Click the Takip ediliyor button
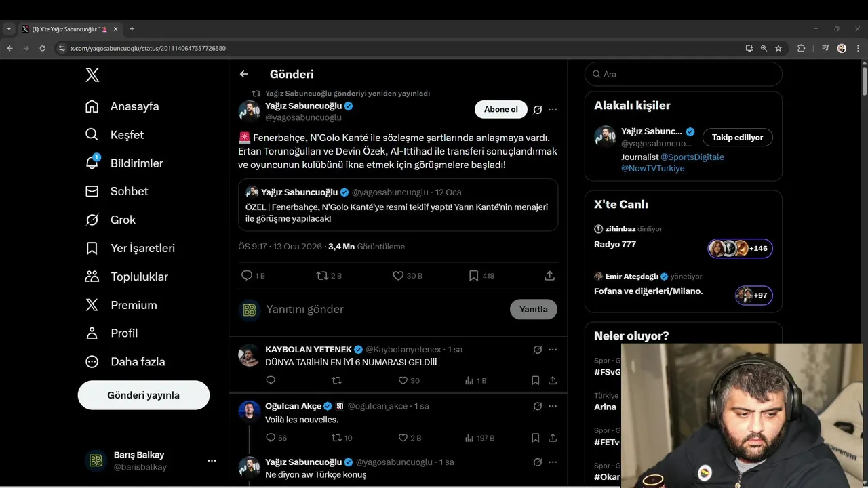 pos(737,137)
